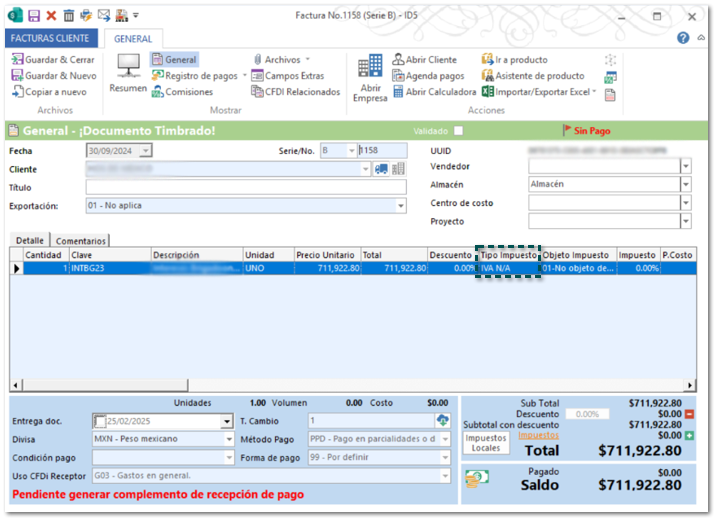Image resolution: width=717 pixels, height=521 pixels.
Task: Click Guardar & Cerrar
Action: pyautogui.click(x=54, y=60)
